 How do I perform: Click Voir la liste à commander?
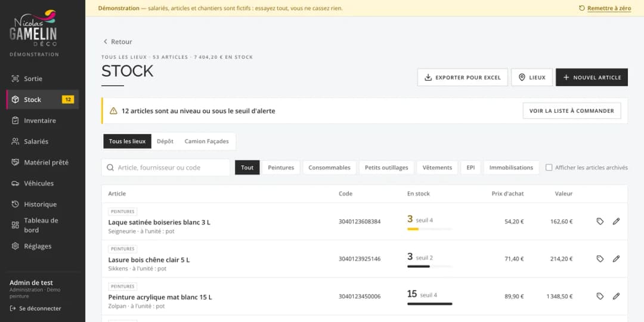coord(572,111)
